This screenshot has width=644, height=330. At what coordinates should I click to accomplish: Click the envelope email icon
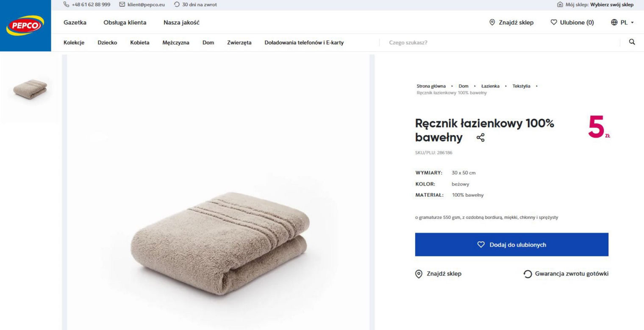pyautogui.click(x=122, y=5)
